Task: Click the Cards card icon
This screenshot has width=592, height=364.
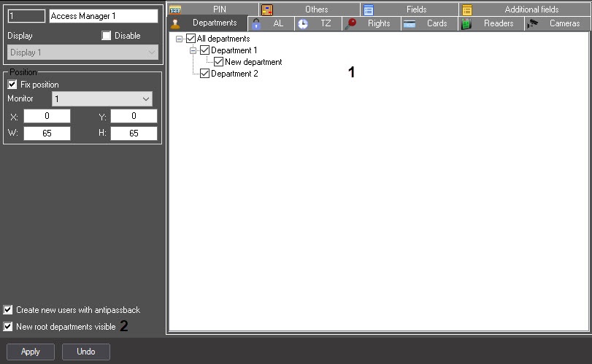Action: click(410, 24)
